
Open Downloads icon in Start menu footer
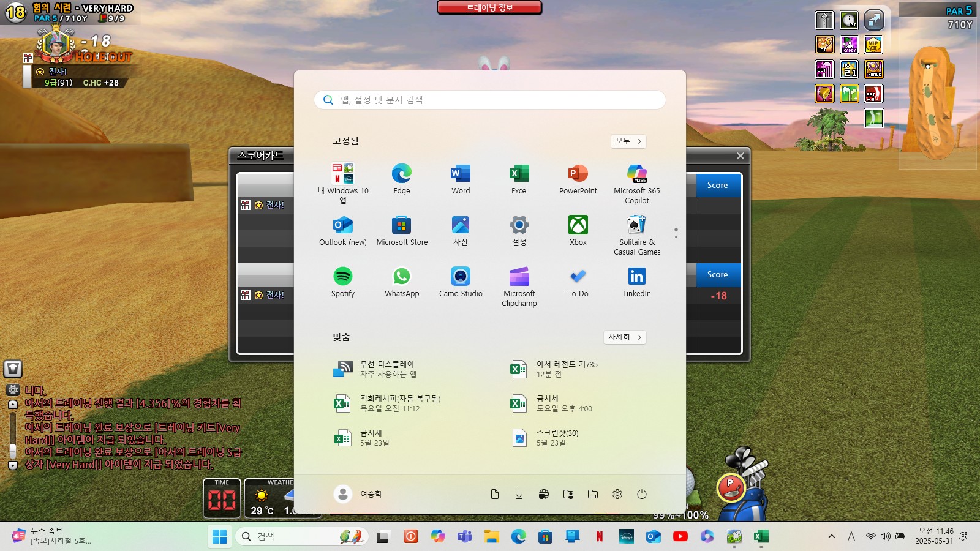519,494
